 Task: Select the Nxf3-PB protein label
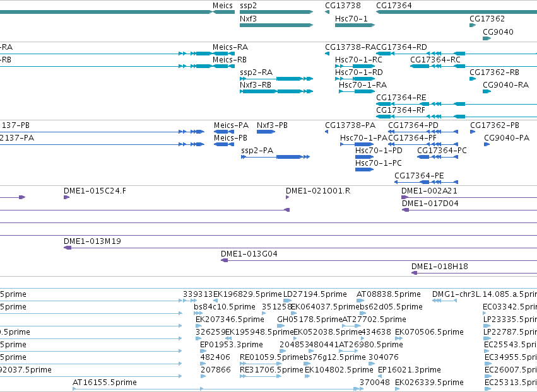tap(272, 125)
